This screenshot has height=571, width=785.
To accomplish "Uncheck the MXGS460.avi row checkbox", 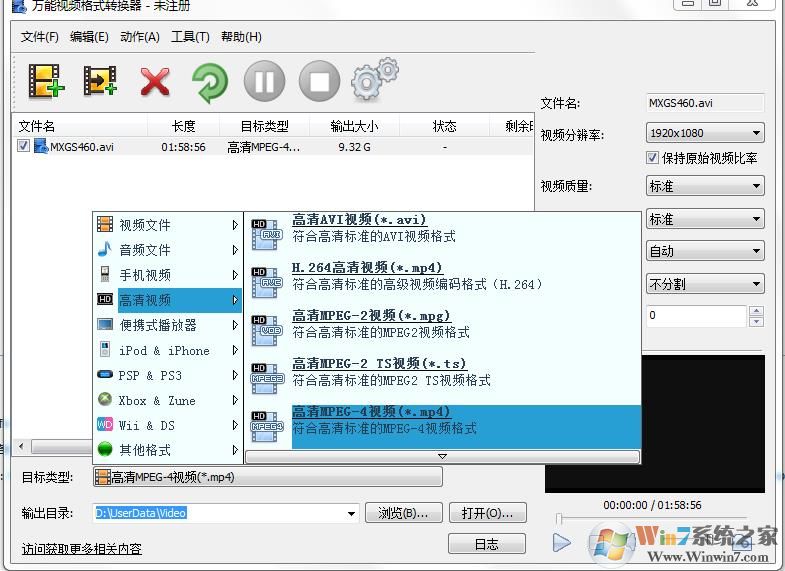I will (x=23, y=146).
